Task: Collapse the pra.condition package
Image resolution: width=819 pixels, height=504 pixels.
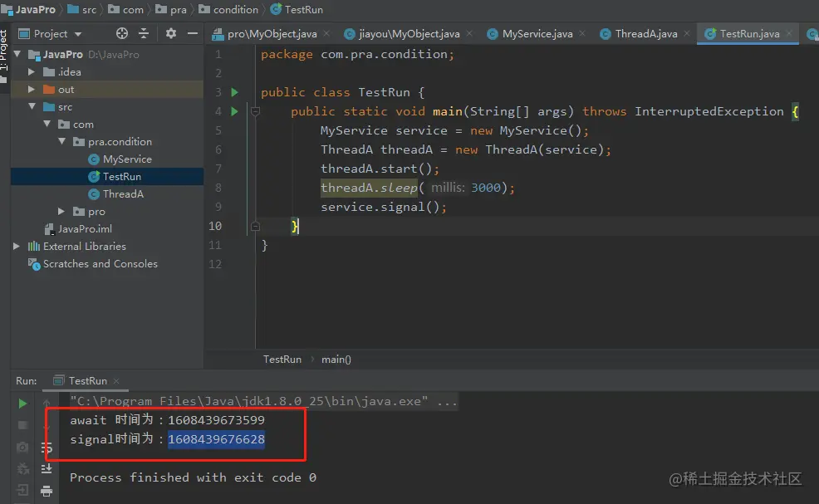Action: point(62,141)
